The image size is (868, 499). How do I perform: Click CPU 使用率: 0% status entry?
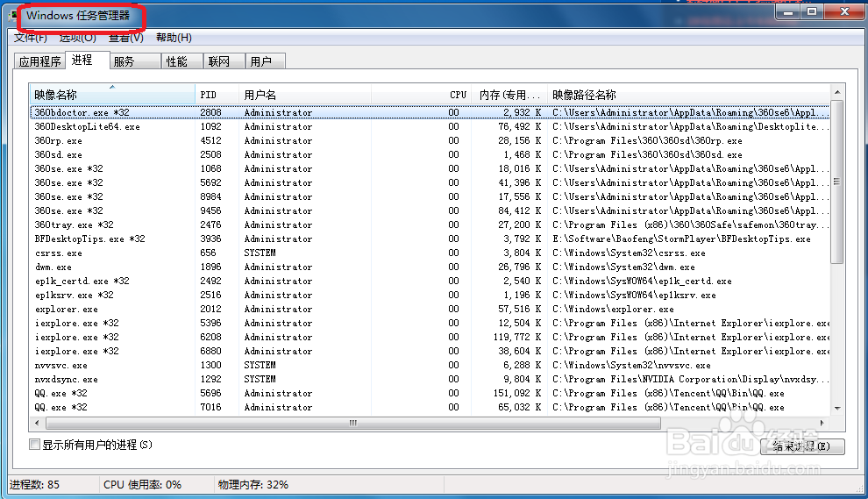click(142, 485)
